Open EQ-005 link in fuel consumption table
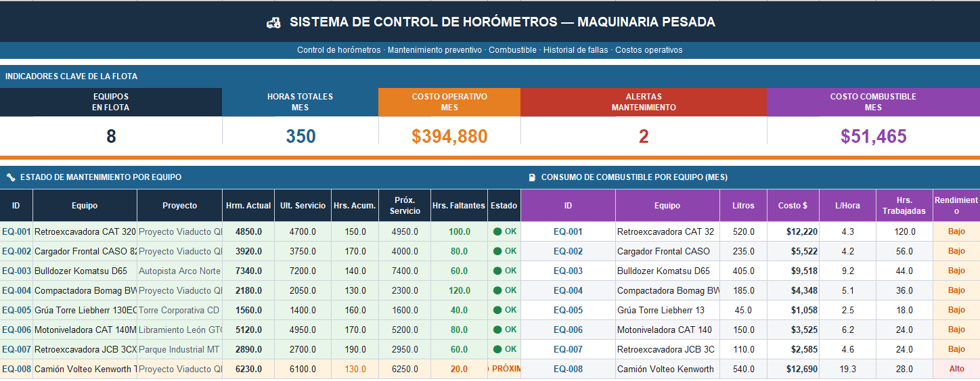 pyautogui.click(x=568, y=310)
